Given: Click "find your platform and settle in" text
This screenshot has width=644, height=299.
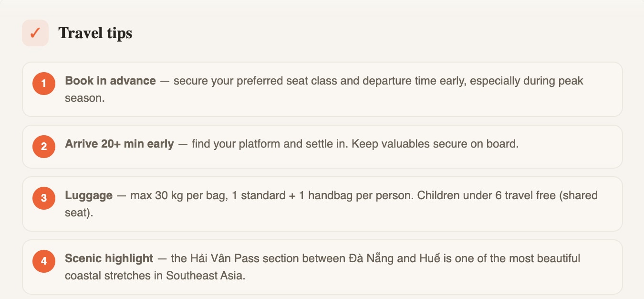Looking at the screenshot, I should [x=269, y=144].
